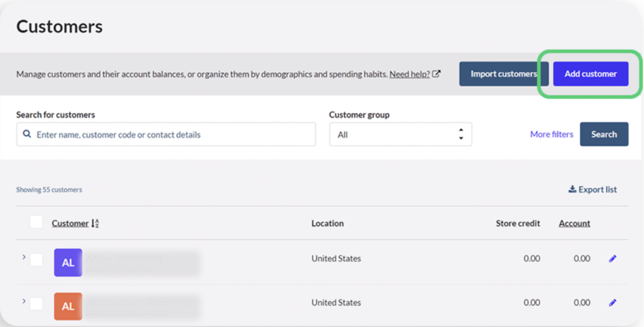Focus the Search for customers input

tap(166, 134)
